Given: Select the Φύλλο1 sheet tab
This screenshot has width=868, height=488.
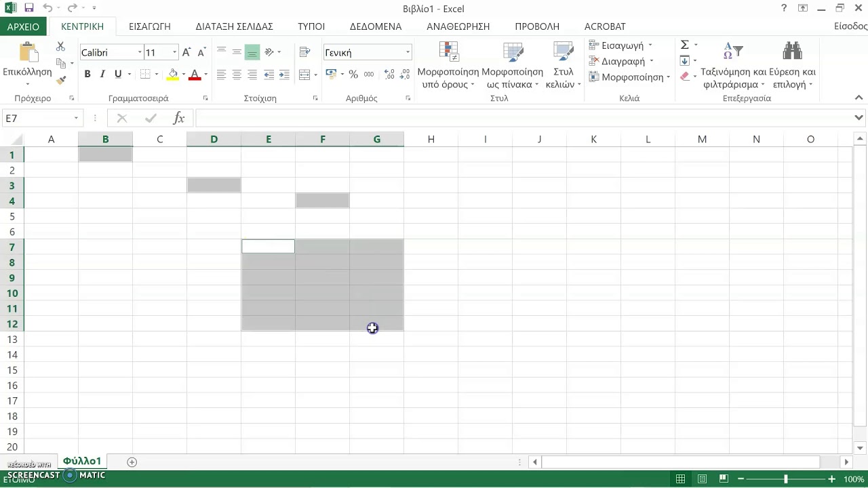Looking at the screenshot, I should pyautogui.click(x=82, y=461).
